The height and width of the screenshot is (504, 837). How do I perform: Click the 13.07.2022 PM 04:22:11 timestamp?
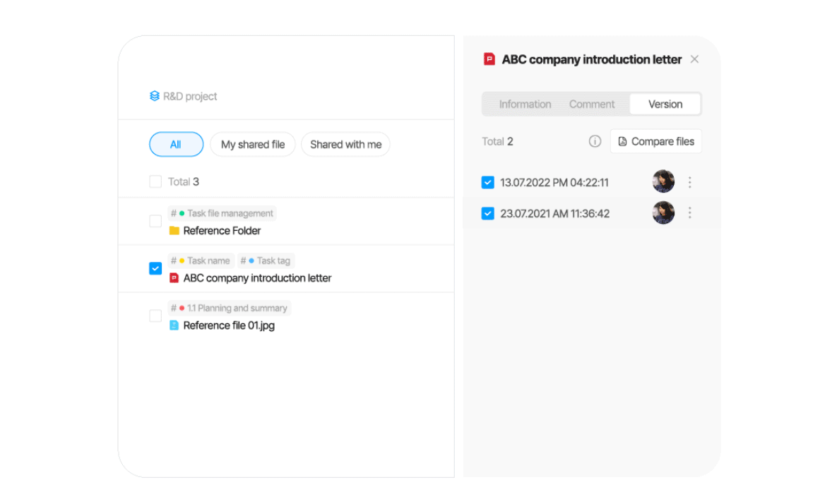[x=554, y=182]
